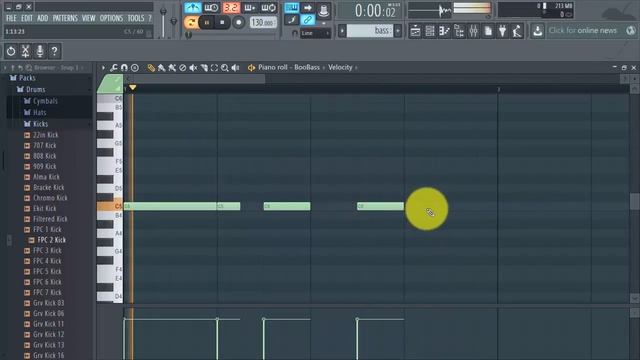This screenshot has height=360, width=640.
Task: Click the globe icon beside online news
Action: point(631,30)
